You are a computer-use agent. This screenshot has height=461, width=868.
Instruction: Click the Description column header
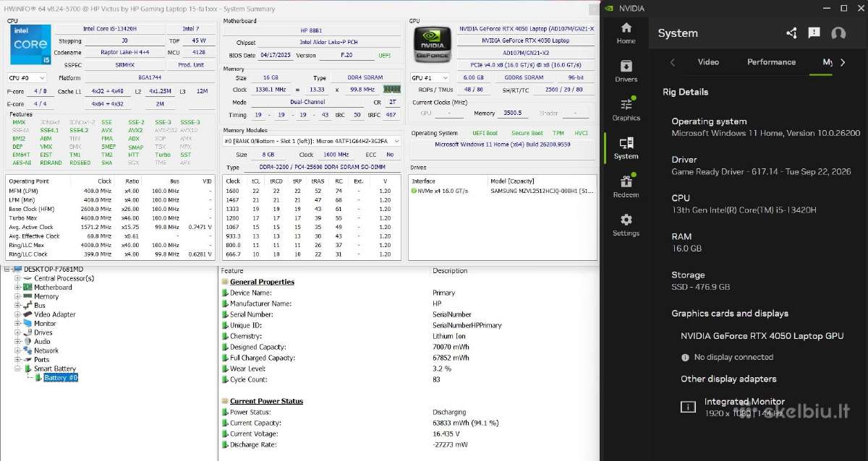pyautogui.click(x=450, y=271)
